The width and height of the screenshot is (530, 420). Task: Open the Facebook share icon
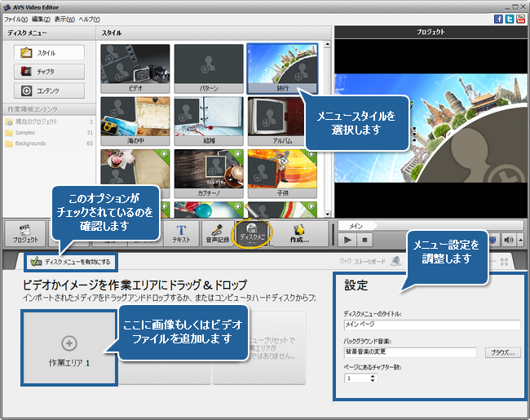(x=498, y=18)
